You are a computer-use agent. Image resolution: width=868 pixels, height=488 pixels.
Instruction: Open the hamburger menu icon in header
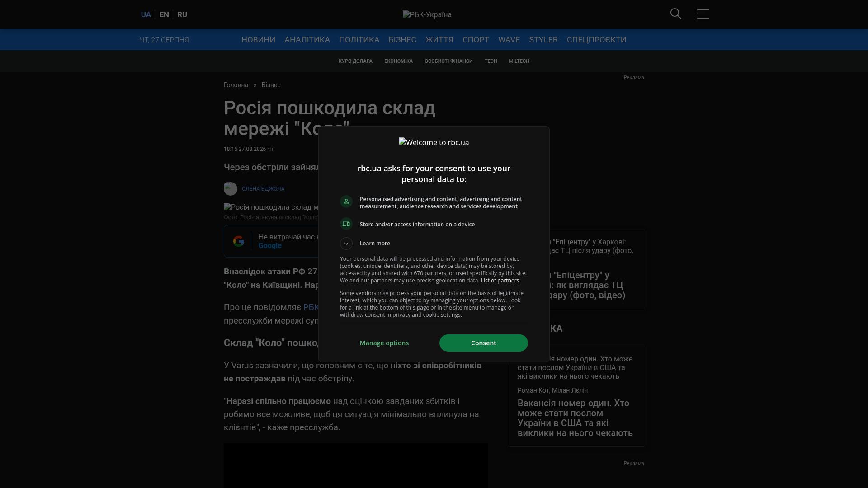click(x=703, y=14)
